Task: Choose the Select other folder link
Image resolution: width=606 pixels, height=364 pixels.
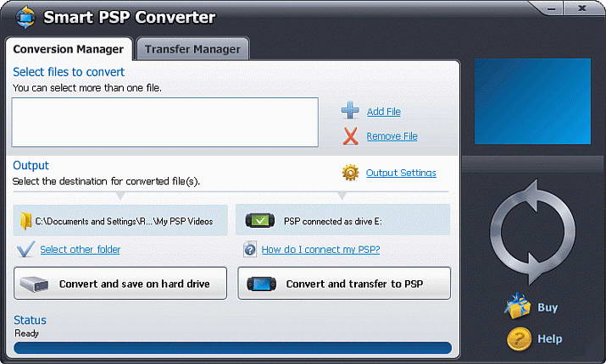Action: click(80, 250)
